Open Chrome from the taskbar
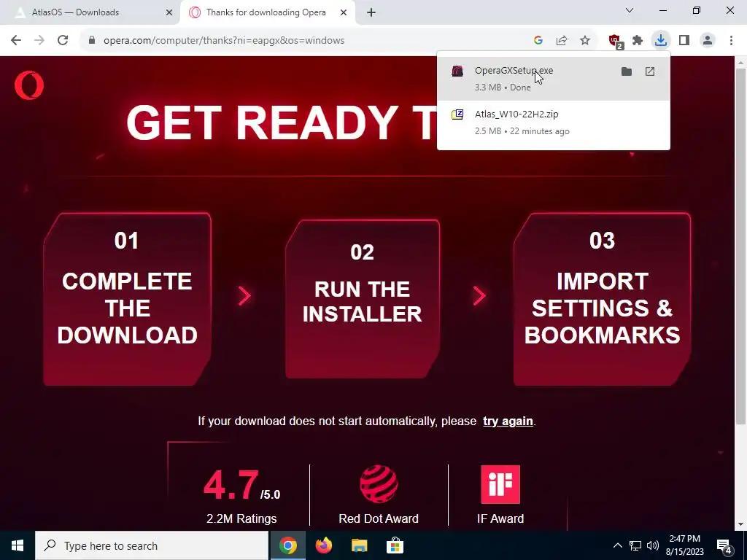This screenshot has height=560, width=747. (x=287, y=545)
